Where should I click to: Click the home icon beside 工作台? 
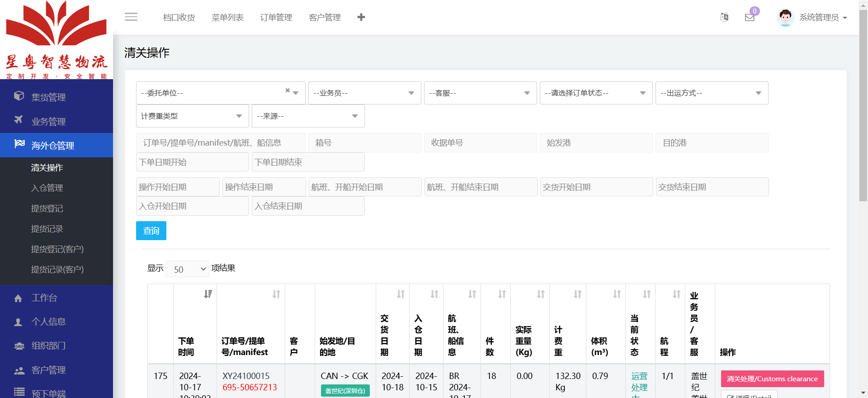[x=18, y=298]
